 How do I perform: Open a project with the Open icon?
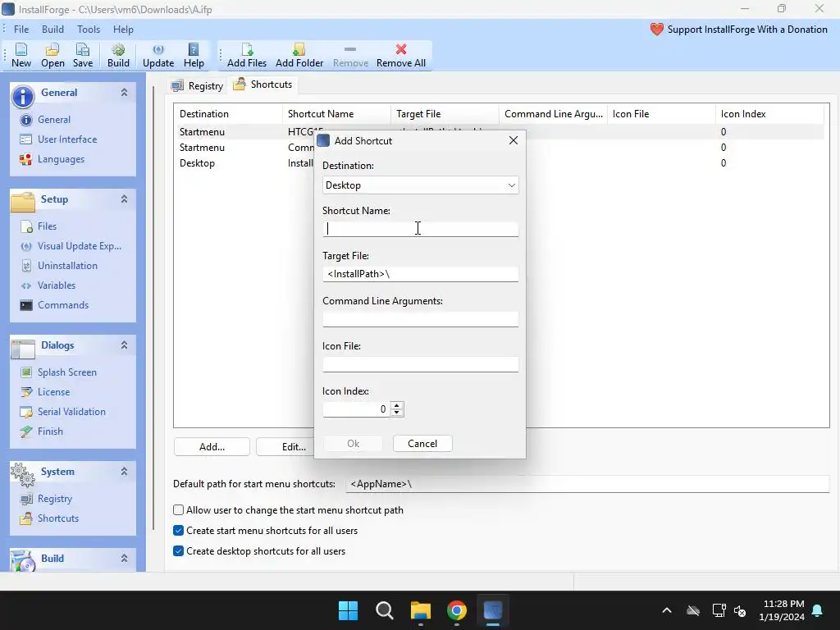pyautogui.click(x=52, y=55)
